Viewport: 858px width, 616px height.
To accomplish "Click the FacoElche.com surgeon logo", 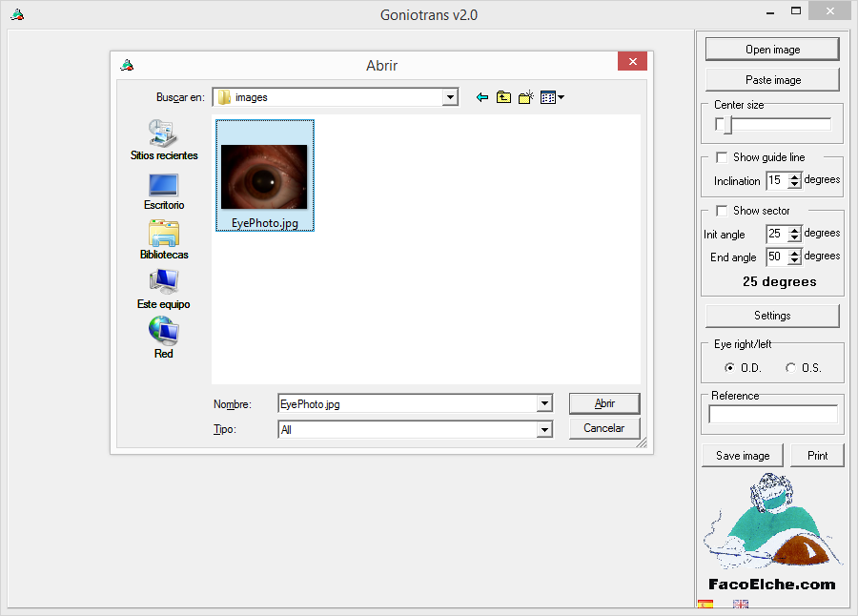I will pyautogui.click(x=772, y=522).
